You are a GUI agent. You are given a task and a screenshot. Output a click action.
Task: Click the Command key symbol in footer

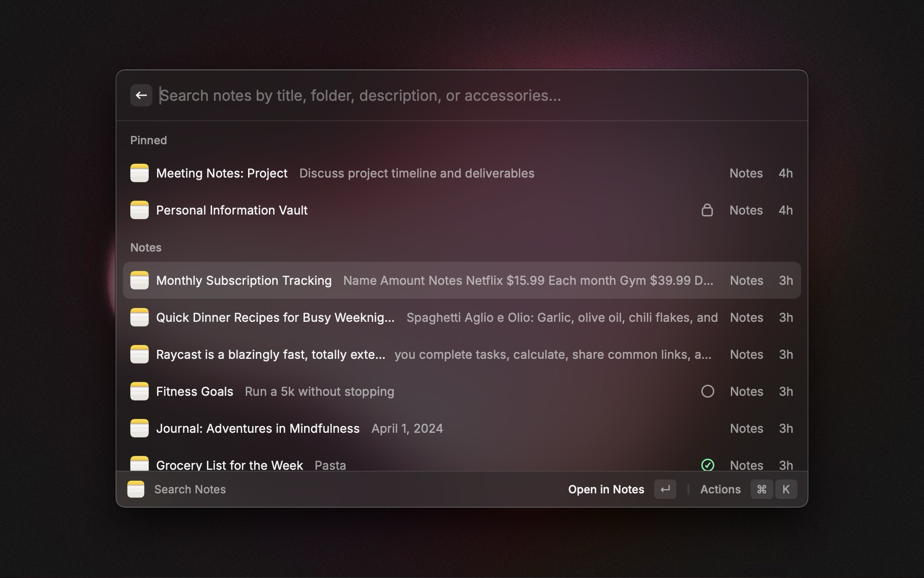[x=761, y=489]
